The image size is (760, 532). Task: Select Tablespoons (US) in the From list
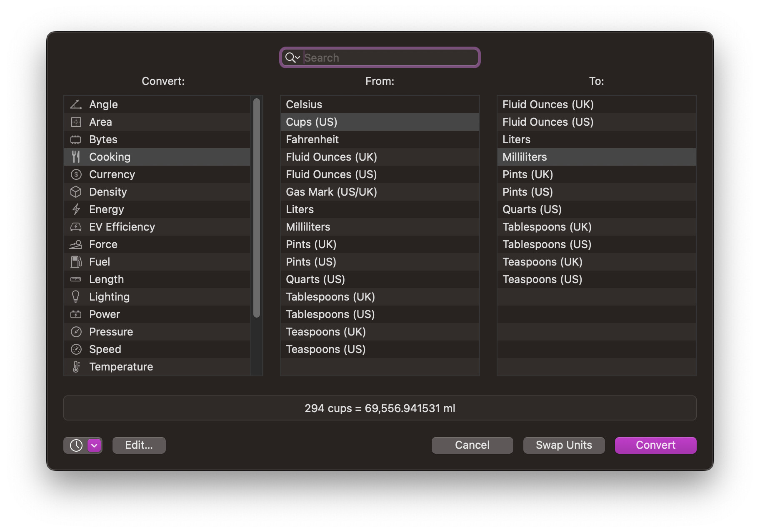tap(380, 314)
